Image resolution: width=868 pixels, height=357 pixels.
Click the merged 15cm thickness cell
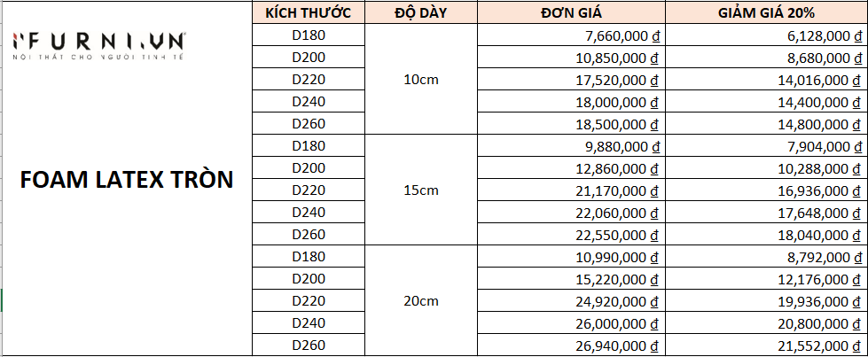pyautogui.click(x=421, y=190)
